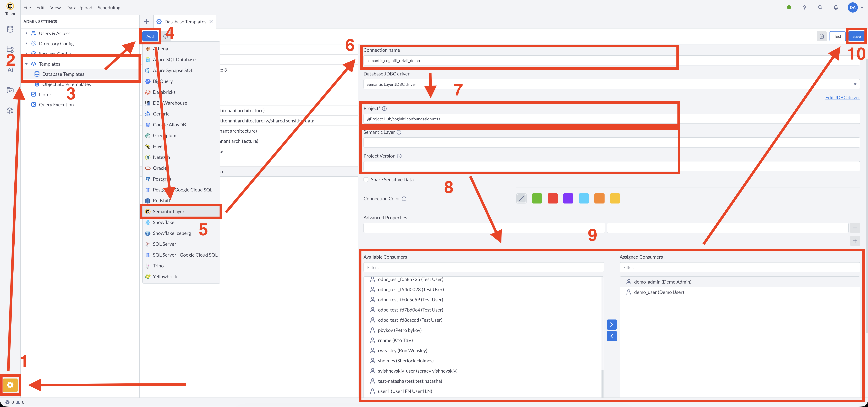Screen dimensions: 868x407
Task: Open the code folder sidebar icon
Action: pyautogui.click(x=10, y=90)
